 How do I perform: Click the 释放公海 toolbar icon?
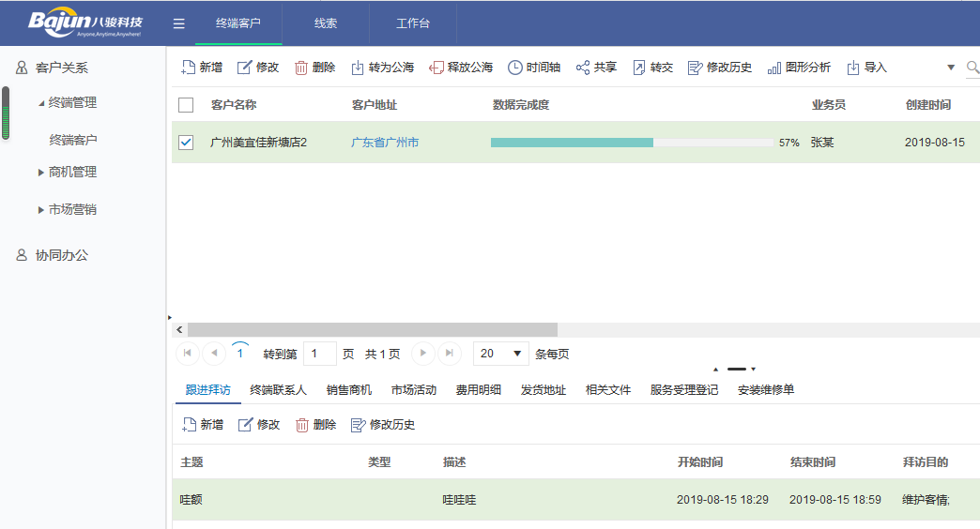[436, 68]
